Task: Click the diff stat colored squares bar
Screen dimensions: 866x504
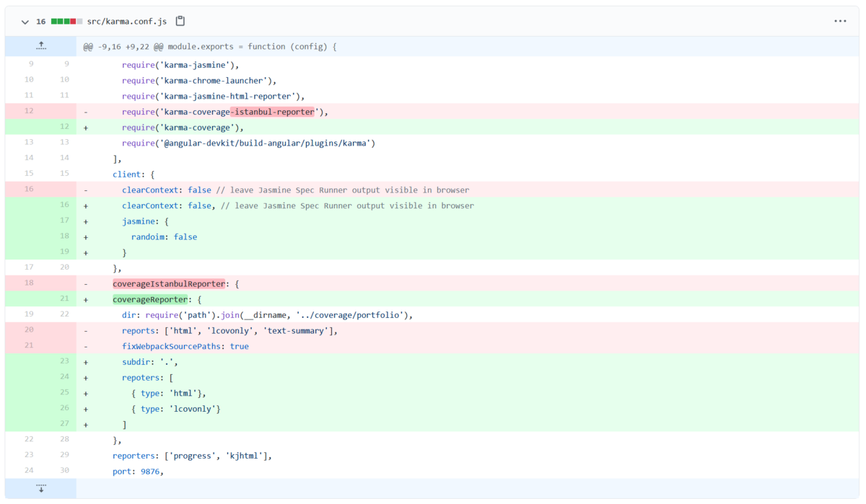Action: click(x=66, y=22)
